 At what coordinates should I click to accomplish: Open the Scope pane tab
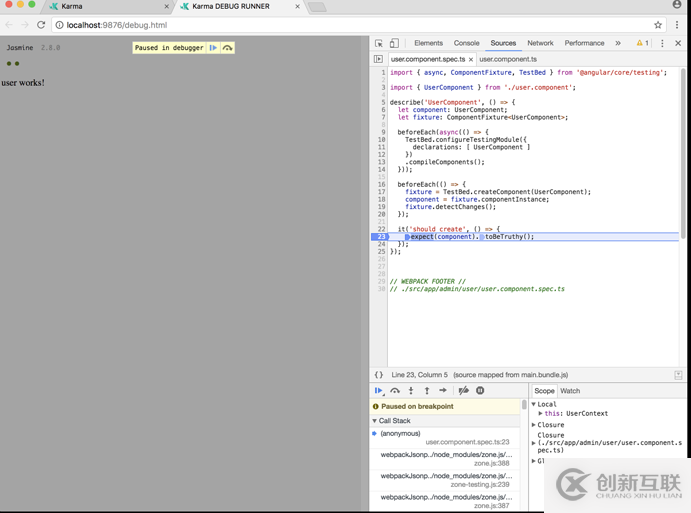pos(544,391)
